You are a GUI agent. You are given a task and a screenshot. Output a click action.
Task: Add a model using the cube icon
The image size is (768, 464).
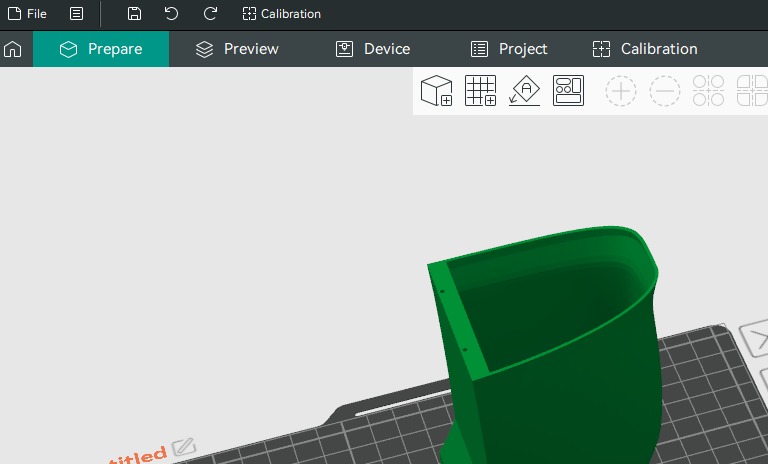pyautogui.click(x=436, y=91)
